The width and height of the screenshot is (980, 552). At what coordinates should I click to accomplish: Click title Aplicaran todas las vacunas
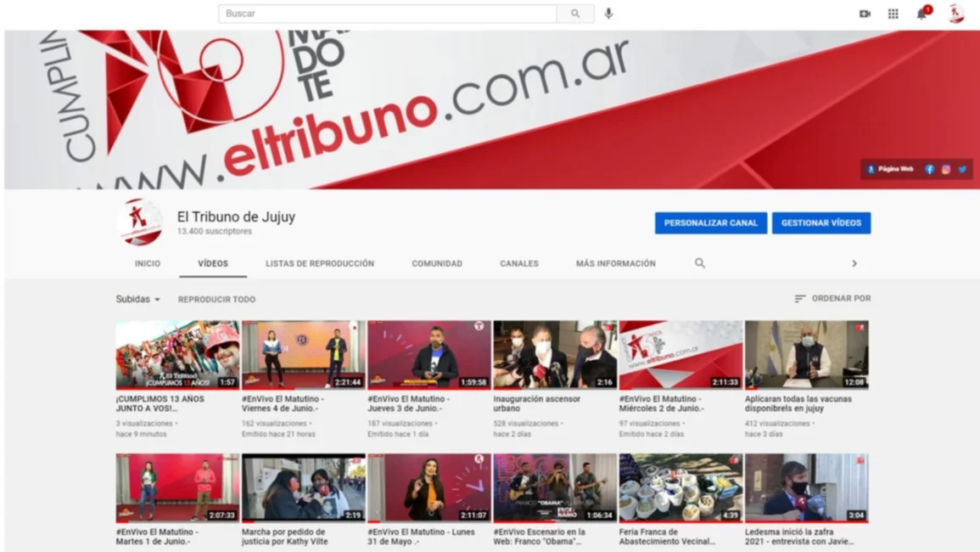[798, 403]
